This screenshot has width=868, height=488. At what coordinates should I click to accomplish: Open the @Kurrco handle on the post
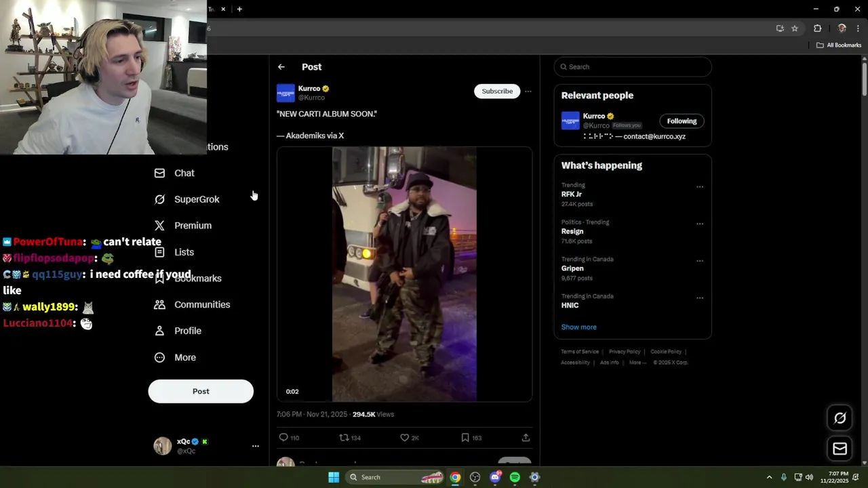click(311, 98)
